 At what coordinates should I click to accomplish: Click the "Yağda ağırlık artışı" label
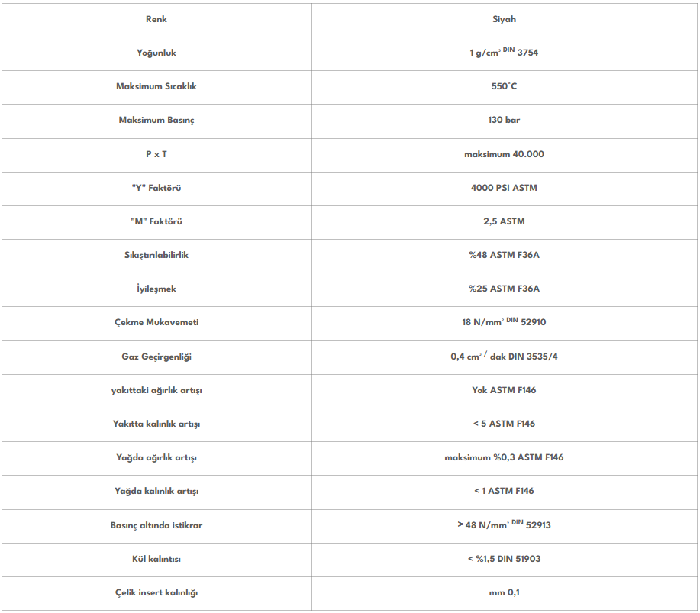pos(156,457)
